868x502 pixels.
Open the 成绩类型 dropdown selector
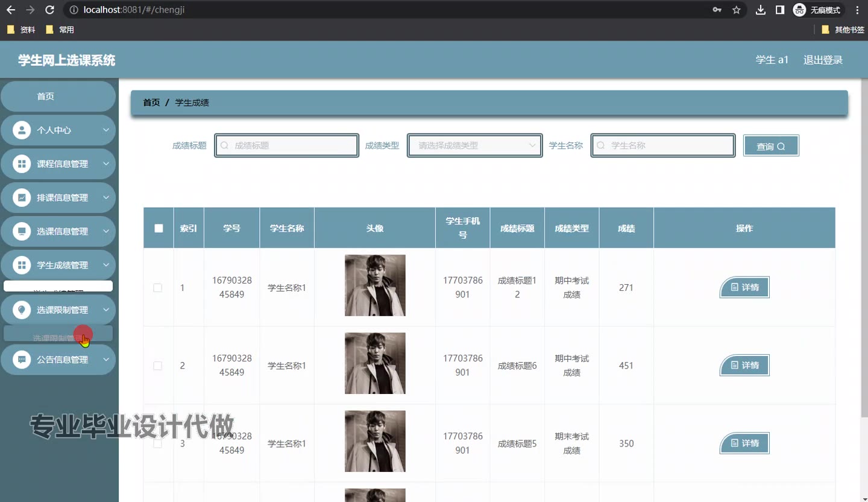[x=475, y=145]
